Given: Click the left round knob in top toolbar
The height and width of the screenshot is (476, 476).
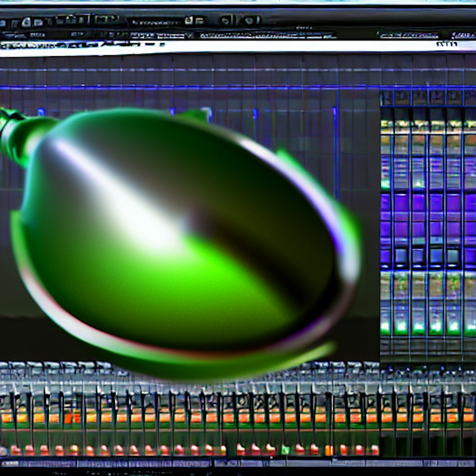Looking at the screenshot, I should coord(226,20).
